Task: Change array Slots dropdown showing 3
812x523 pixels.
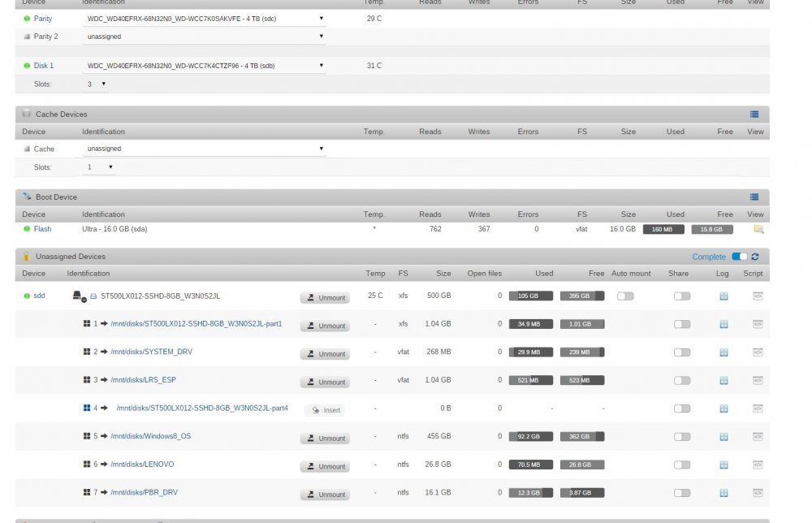Action: click(x=97, y=84)
